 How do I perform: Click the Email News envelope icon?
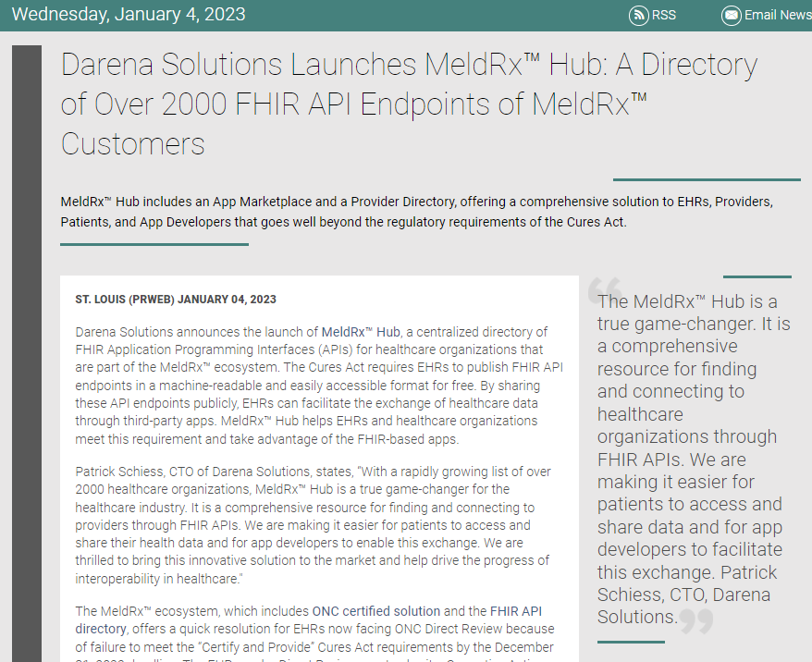[x=732, y=15]
